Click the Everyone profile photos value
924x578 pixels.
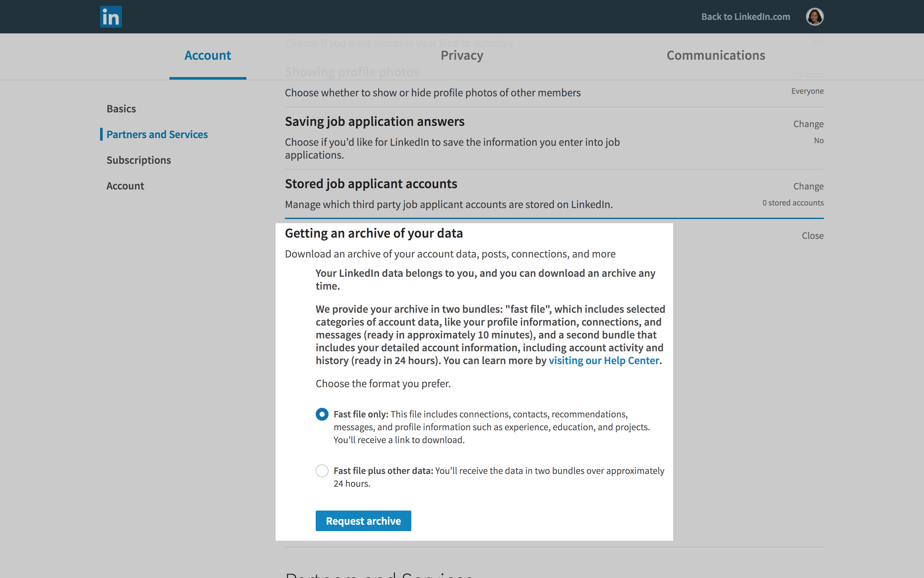807,92
